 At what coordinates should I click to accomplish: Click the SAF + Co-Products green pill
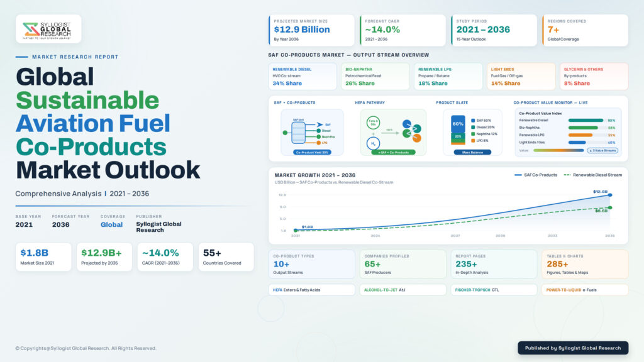point(393,152)
